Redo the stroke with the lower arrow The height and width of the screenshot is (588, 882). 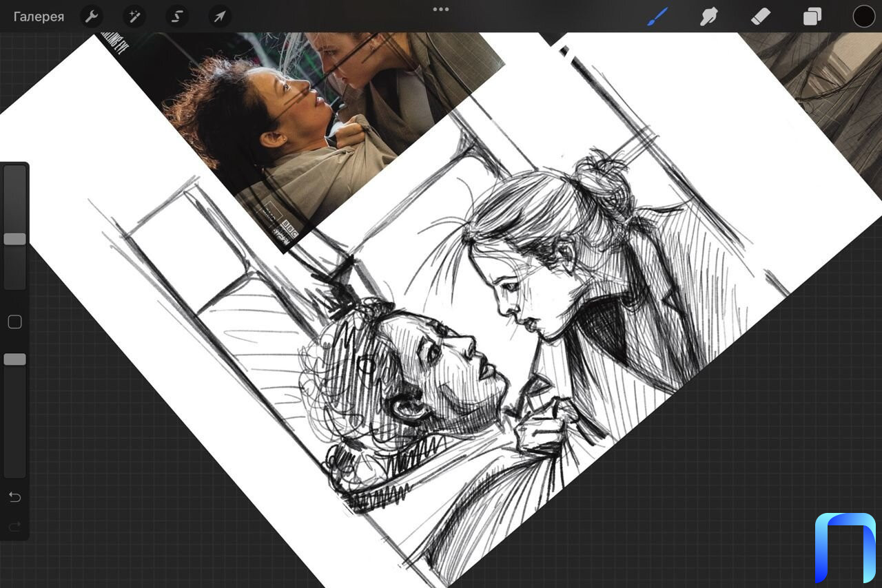pyautogui.click(x=14, y=527)
